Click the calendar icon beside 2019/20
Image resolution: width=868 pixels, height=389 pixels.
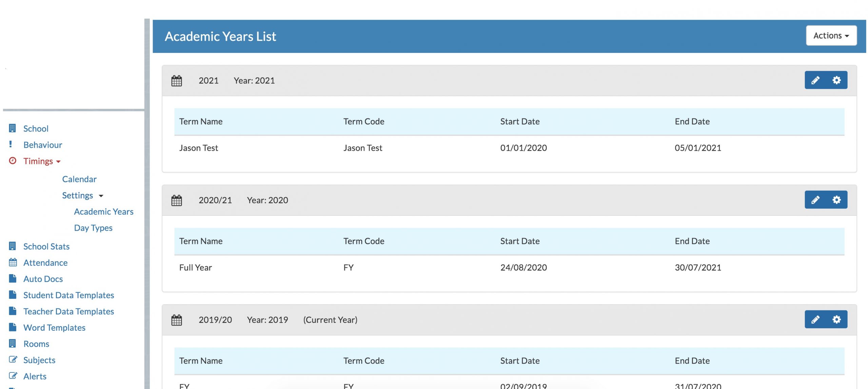point(177,320)
